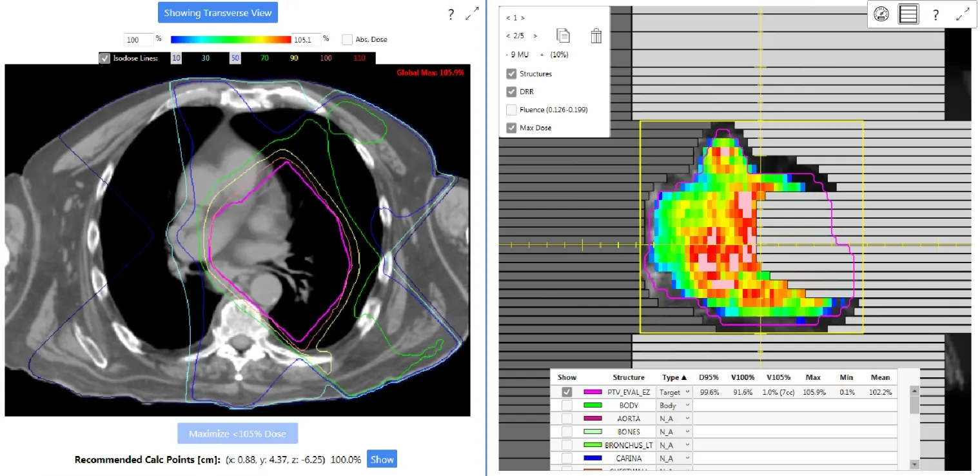
Task: Disable the DRR overlay
Action: [511, 92]
